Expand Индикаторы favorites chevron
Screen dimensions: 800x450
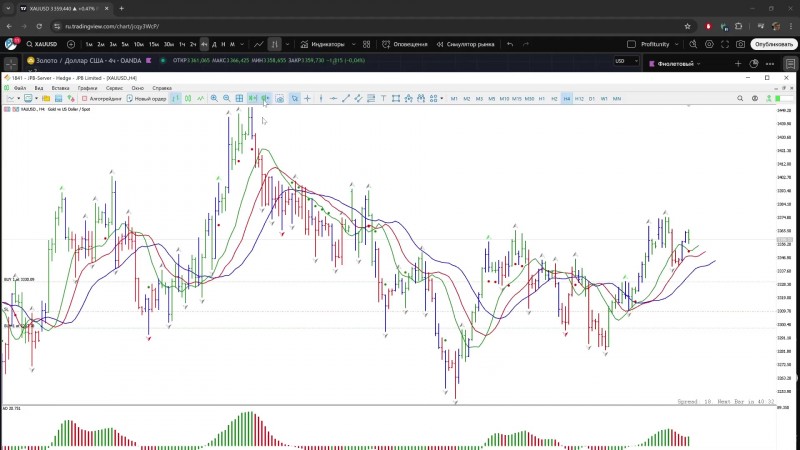pos(354,44)
